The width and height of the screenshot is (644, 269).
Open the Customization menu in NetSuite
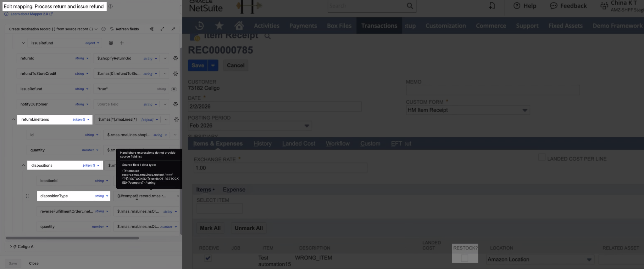coord(446,26)
